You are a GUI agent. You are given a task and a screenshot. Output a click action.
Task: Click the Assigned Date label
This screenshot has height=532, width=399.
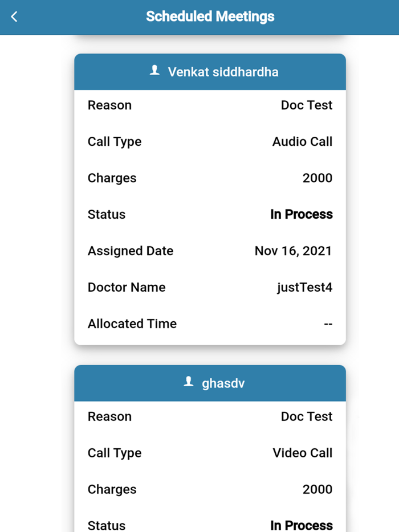(131, 251)
